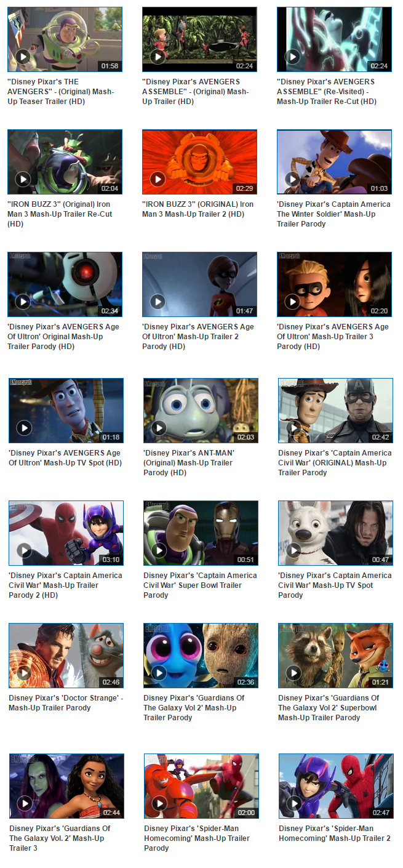
Task: Open the 'THE AVENGERS' Teaser Trailer title link
Action: (x=61, y=92)
